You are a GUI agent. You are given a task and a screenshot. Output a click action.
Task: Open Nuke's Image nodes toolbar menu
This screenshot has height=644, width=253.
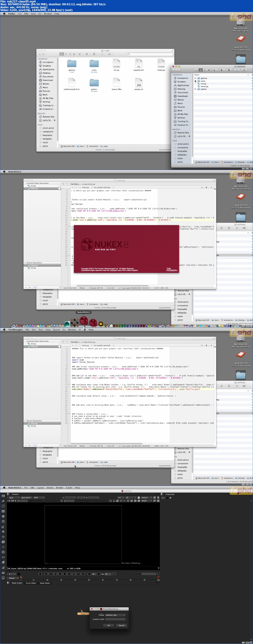(x=3, y=496)
